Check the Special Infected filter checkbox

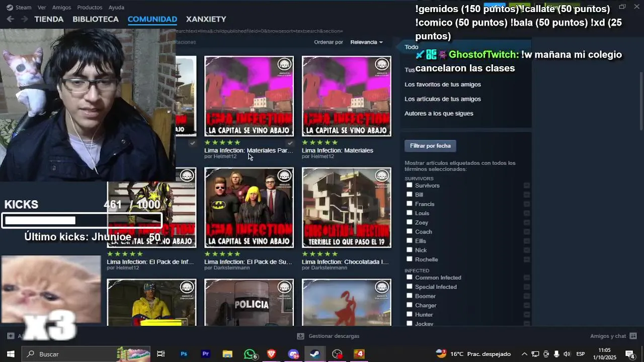coord(410,287)
